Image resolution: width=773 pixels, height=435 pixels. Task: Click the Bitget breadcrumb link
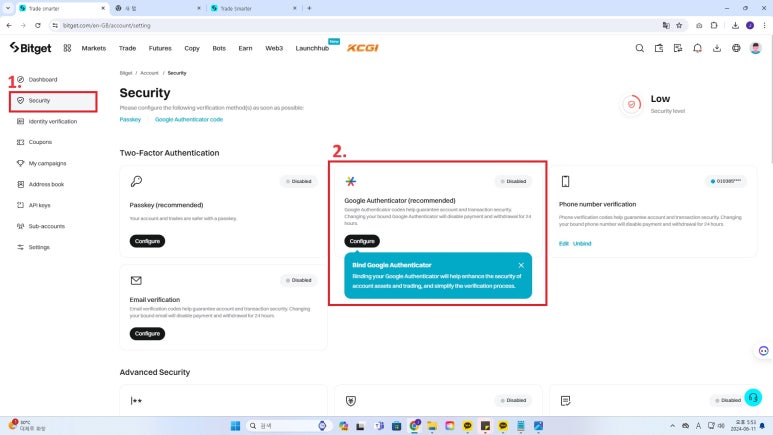coord(126,73)
